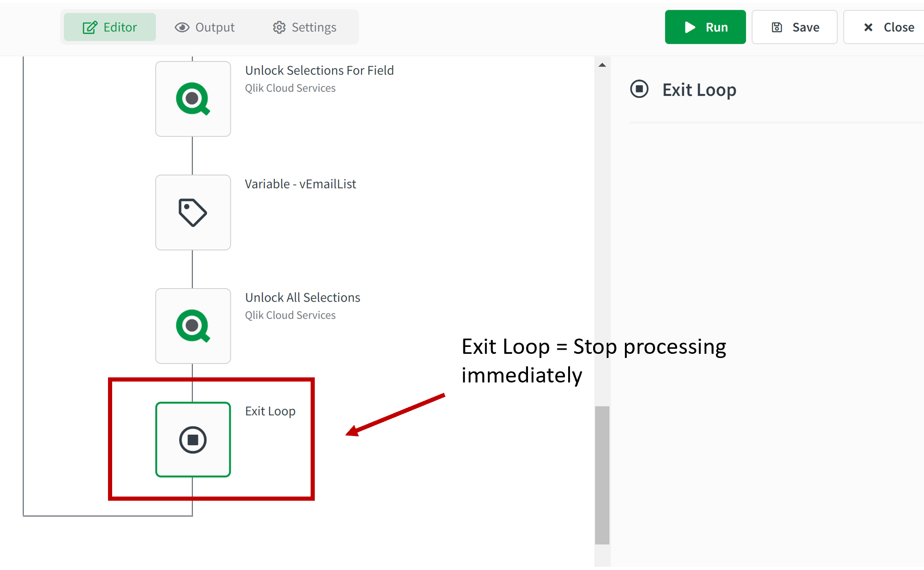Click the Editor pencil icon
The height and width of the screenshot is (570, 924).
[x=90, y=27]
